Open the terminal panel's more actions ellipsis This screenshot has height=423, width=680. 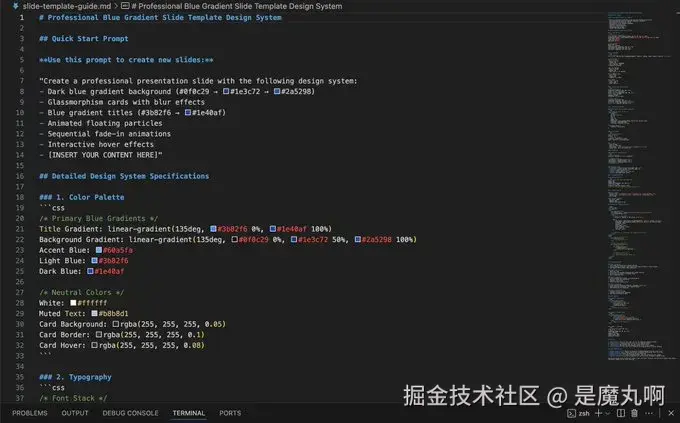coord(649,413)
